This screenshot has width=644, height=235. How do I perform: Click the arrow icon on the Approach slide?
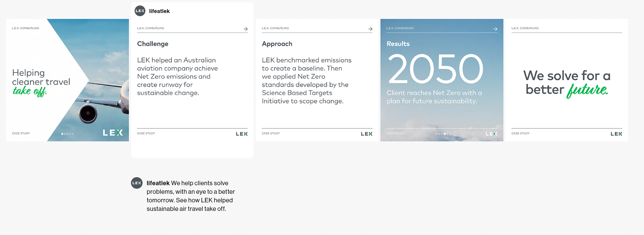[x=370, y=29]
